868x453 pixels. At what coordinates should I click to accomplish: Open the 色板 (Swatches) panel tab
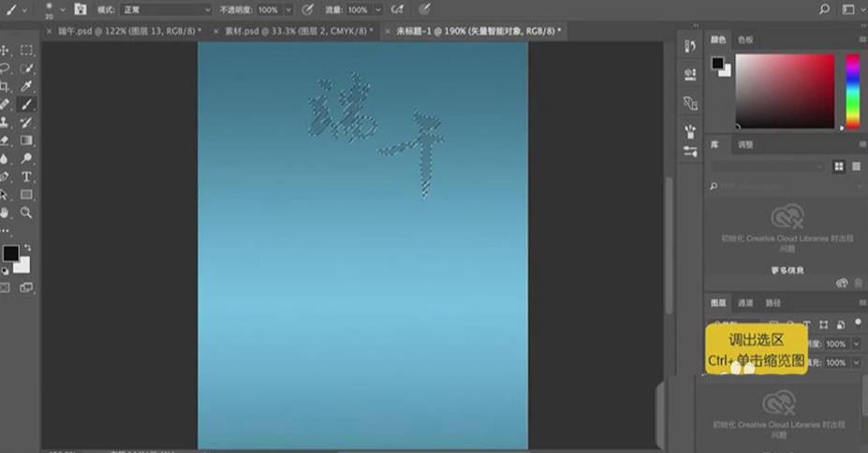(x=746, y=40)
